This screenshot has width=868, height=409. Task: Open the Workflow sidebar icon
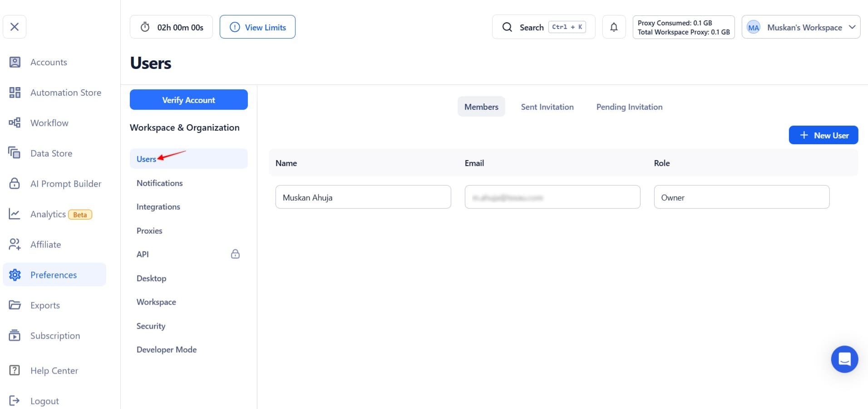(15, 122)
